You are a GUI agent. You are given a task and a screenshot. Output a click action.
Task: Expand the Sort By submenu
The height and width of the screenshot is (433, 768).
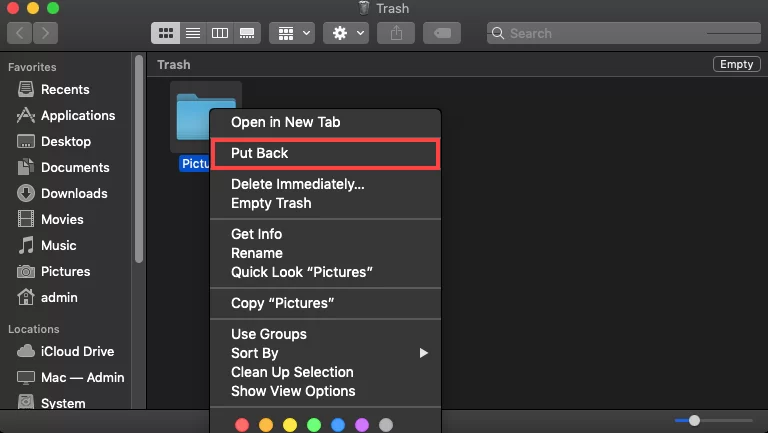click(x=325, y=353)
